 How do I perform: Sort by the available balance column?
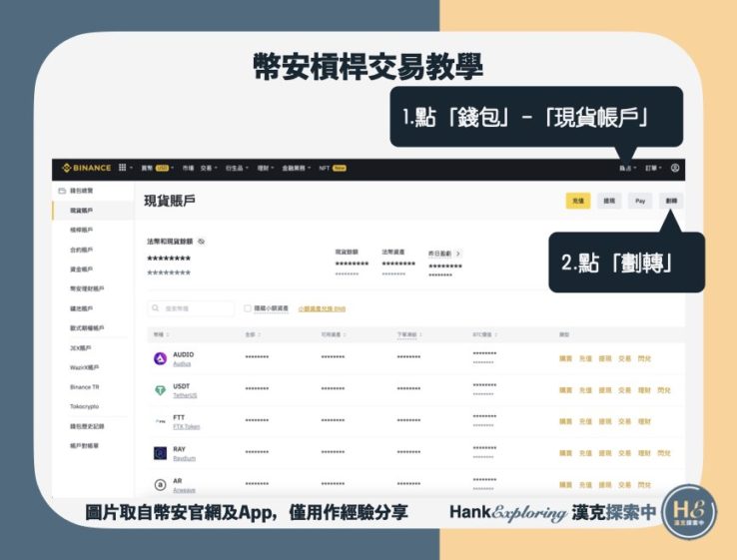pyautogui.click(x=334, y=334)
